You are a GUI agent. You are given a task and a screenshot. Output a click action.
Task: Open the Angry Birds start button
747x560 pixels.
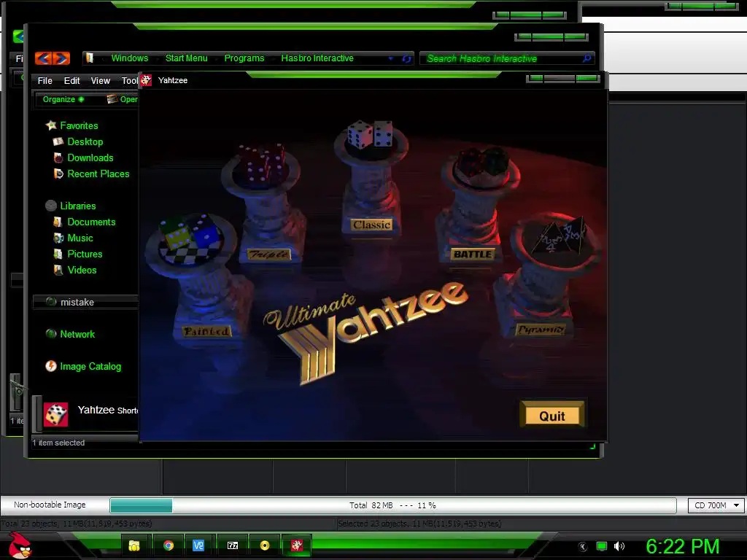coord(19,545)
